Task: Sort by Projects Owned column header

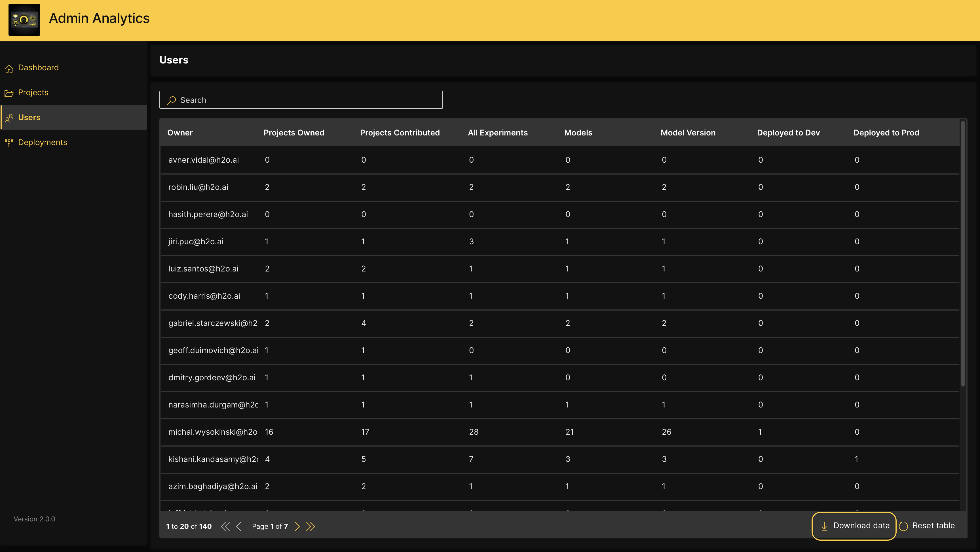Action: pos(294,133)
